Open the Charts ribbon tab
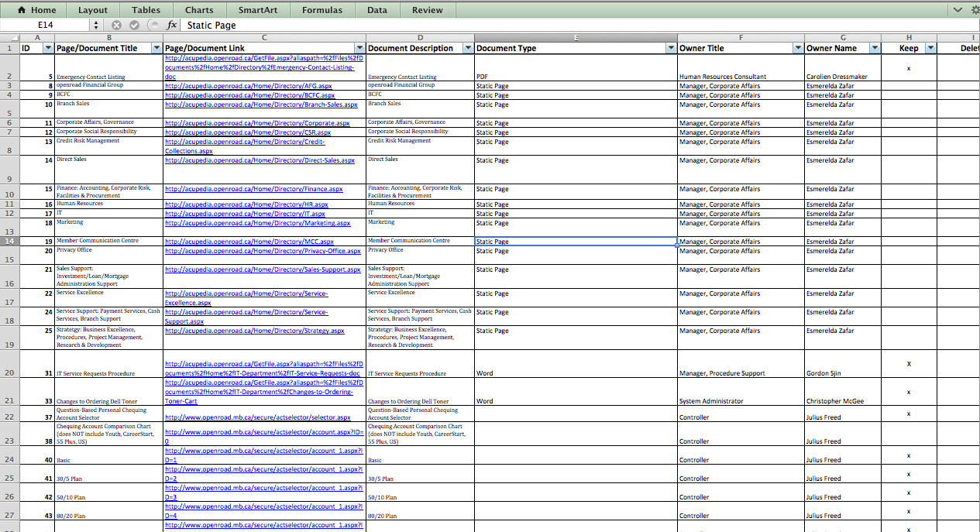The width and height of the screenshot is (980, 532). (199, 10)
